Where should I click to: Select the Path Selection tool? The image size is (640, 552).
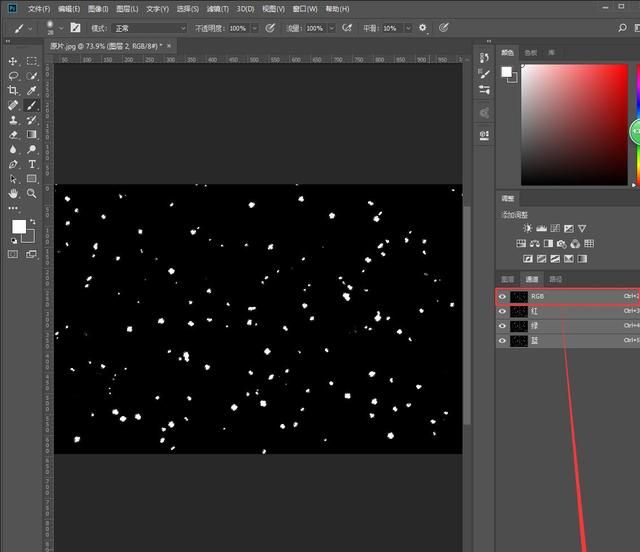(13, 179)
